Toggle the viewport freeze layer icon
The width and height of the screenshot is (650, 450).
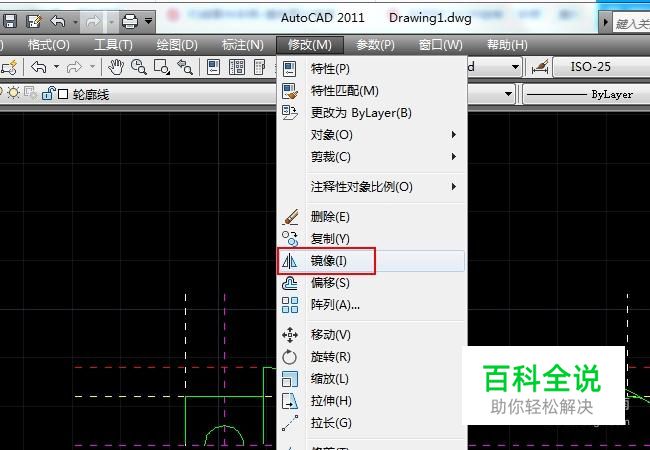click(30, 93)
